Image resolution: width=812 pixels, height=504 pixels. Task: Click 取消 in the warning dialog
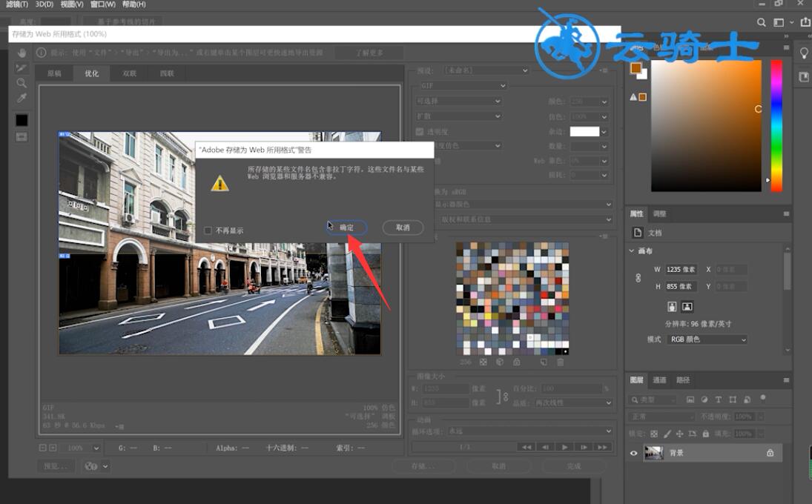click(x=403, y=228)
